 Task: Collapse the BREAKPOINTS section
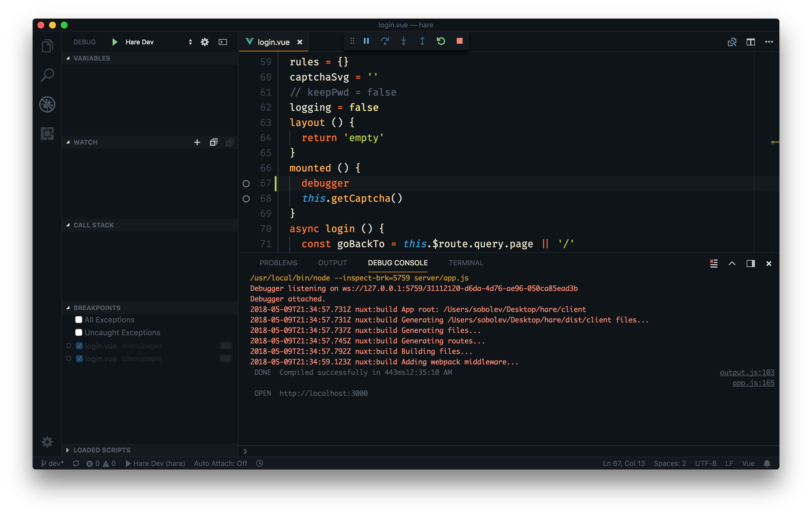(x=68, y=307)
